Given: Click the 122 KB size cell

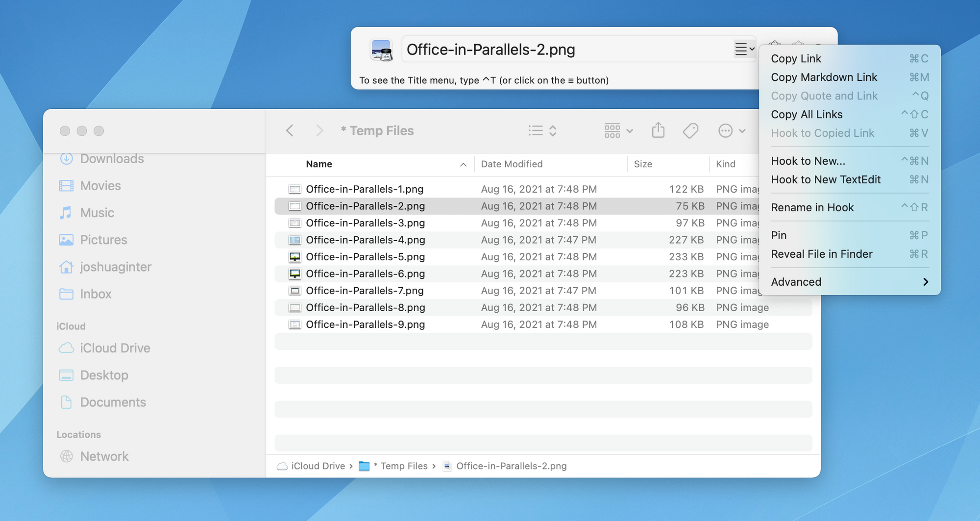Looking at the screenshot, I should [686, 189].
